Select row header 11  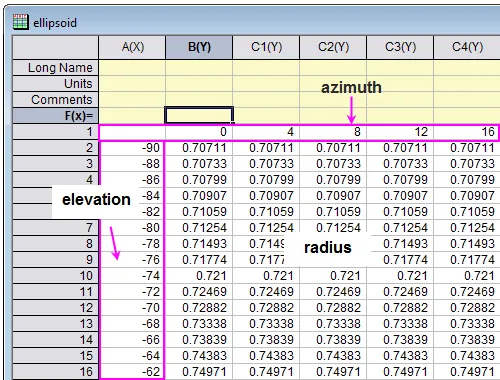pos(56,292)
